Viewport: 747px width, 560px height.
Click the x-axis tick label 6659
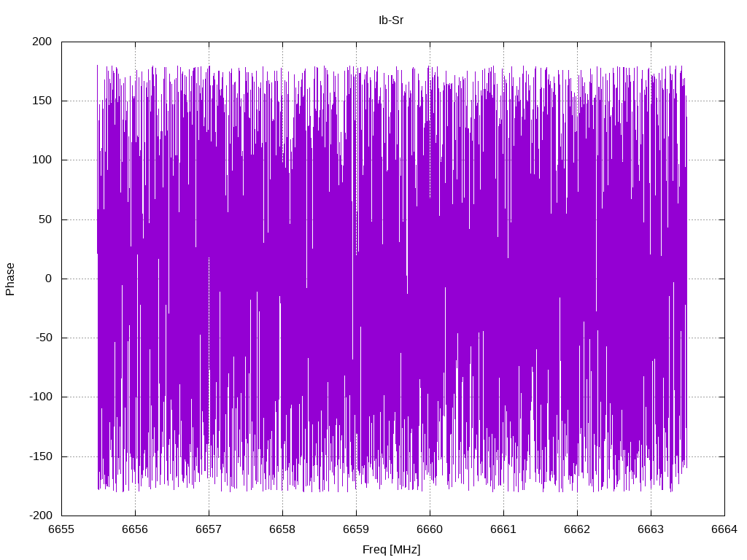[356, 529]
